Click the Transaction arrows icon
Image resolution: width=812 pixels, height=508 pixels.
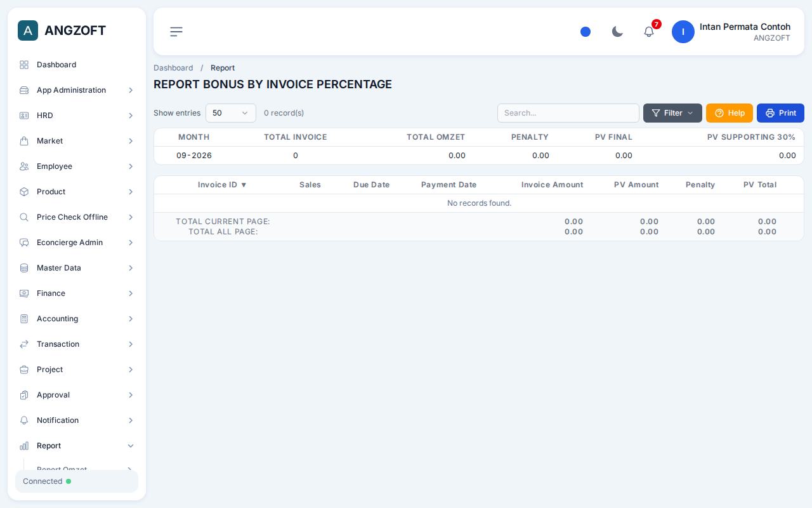point(24,344)
